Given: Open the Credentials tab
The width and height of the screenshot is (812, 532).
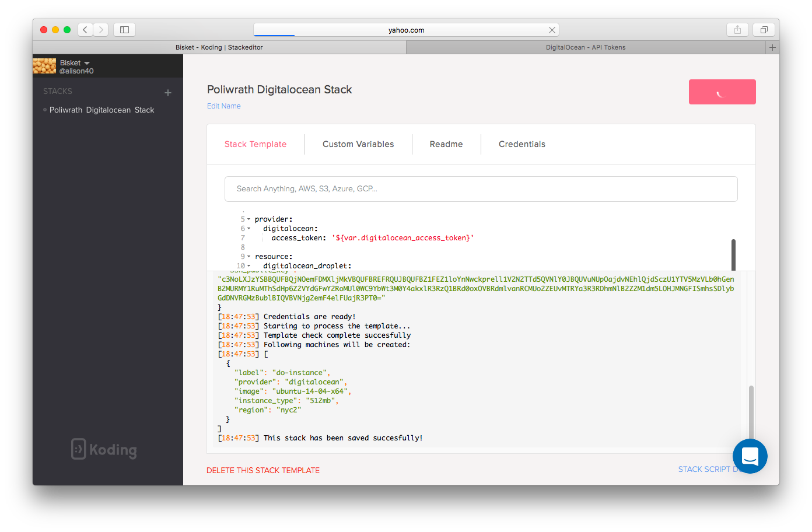Looking at the screenshot, I should [522, 144].
